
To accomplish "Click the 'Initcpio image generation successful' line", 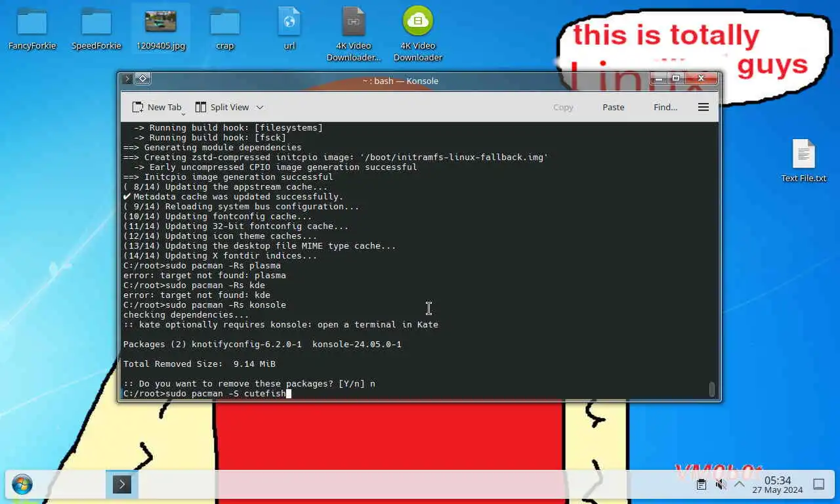I will coord(228,177).
